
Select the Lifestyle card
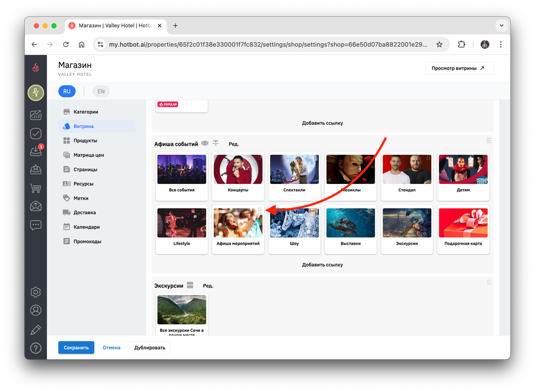[x=181, y=230]
